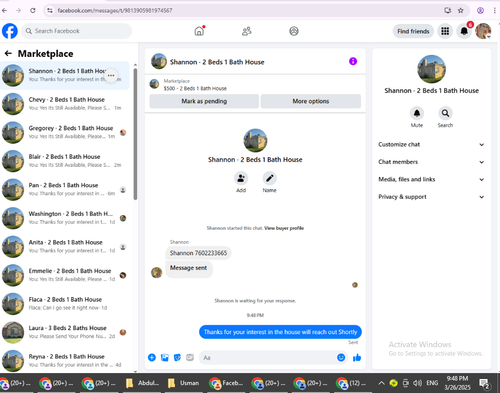Open the Blair conversation
Viewport: 500px width, 393px height.
tap(65, 161)
